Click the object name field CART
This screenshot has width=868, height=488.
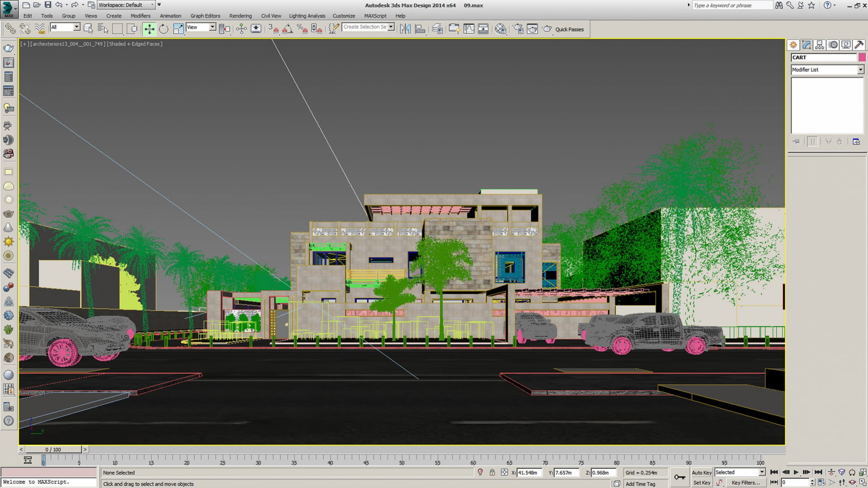pos(824,58)
